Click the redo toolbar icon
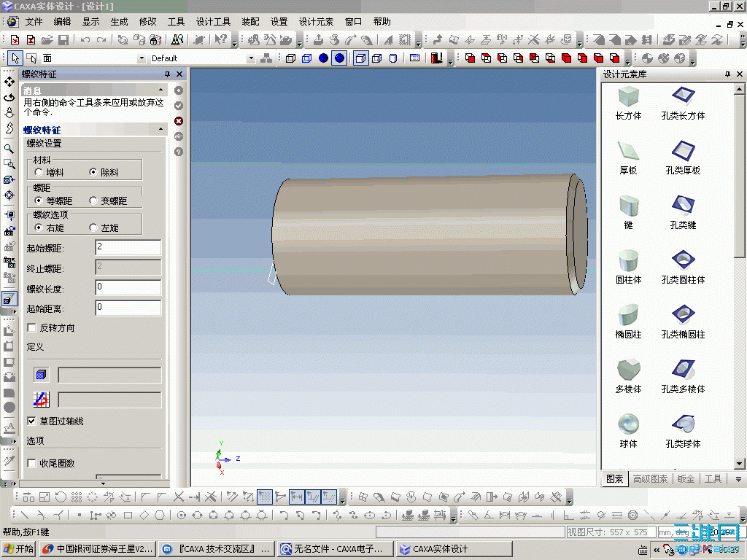This screenshot has width=747, height=560. pos(101,40)
